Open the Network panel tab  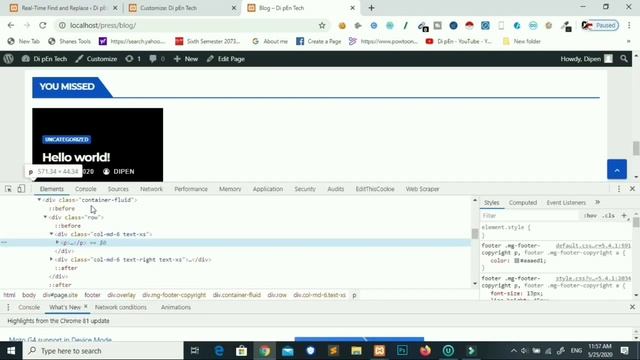pos(151,189)
